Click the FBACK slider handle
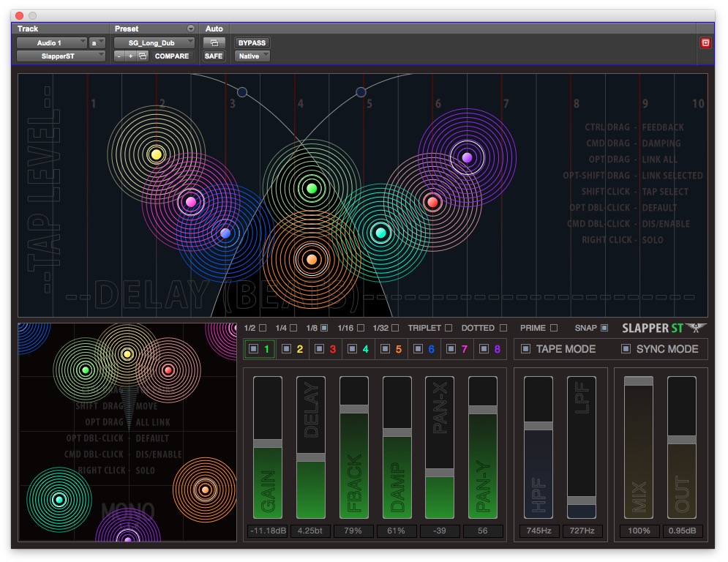The image size is (728, 562). click(354, 409)
